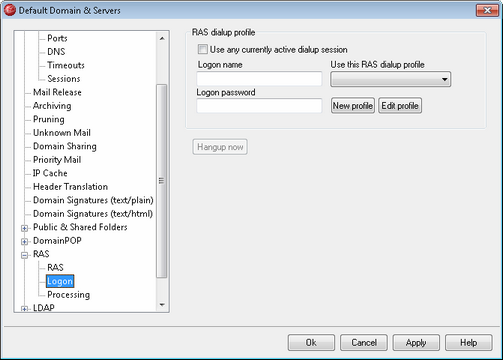Open the Mail Release settings
Image resolution: width=503 pixels, height=360 pixels.
click(x=57, y=92)
